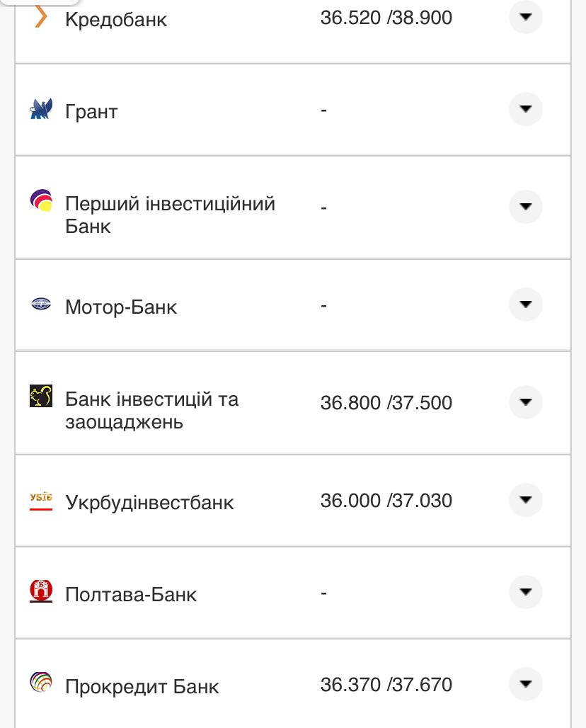The width and height of the screenshot is (586, 728).
Task: Click Банк інвестицій та заощаджень squirrel logo
Action: 41,397
